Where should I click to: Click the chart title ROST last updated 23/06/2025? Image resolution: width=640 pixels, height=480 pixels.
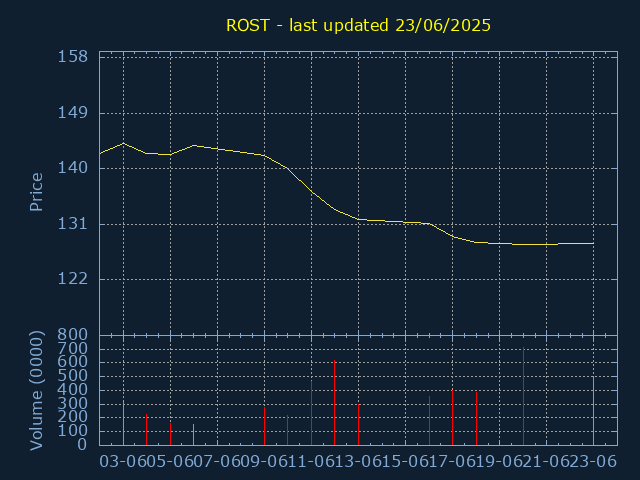tap(358, 25)
